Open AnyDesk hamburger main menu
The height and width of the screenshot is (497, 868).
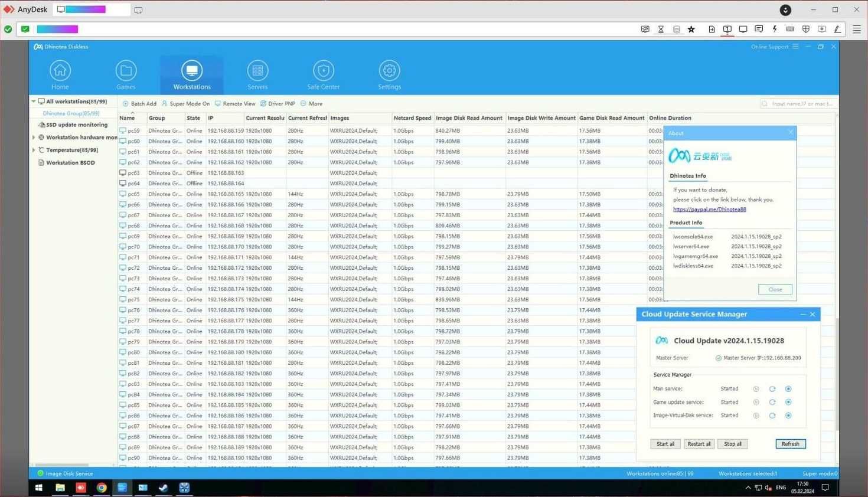[x=857, y=29]
